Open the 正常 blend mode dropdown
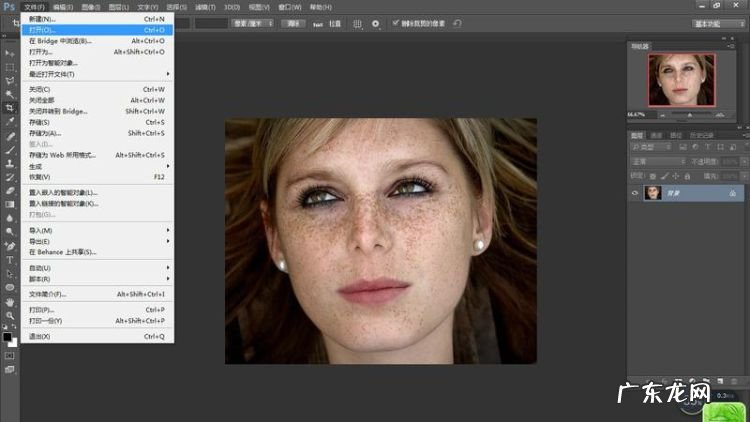This screenshot has width=750, height=422. point(657,161)
